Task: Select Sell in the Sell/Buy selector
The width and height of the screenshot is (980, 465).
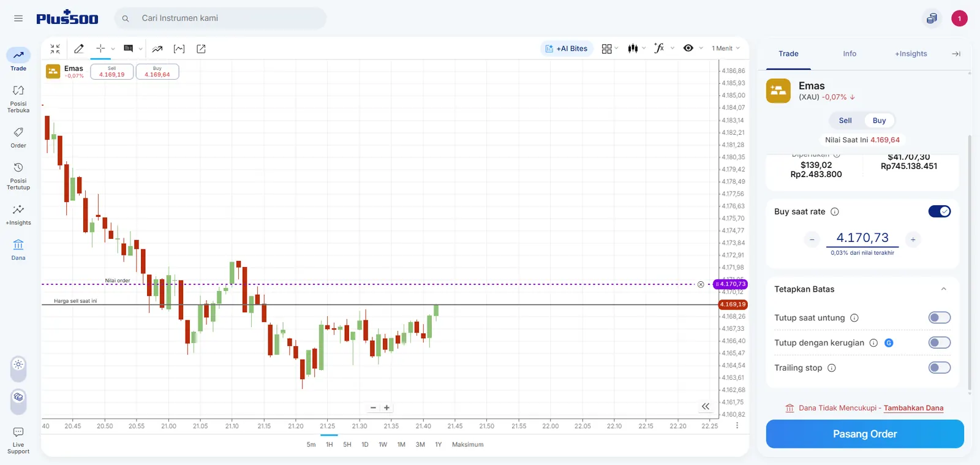Action: click(x=845, y=121)
